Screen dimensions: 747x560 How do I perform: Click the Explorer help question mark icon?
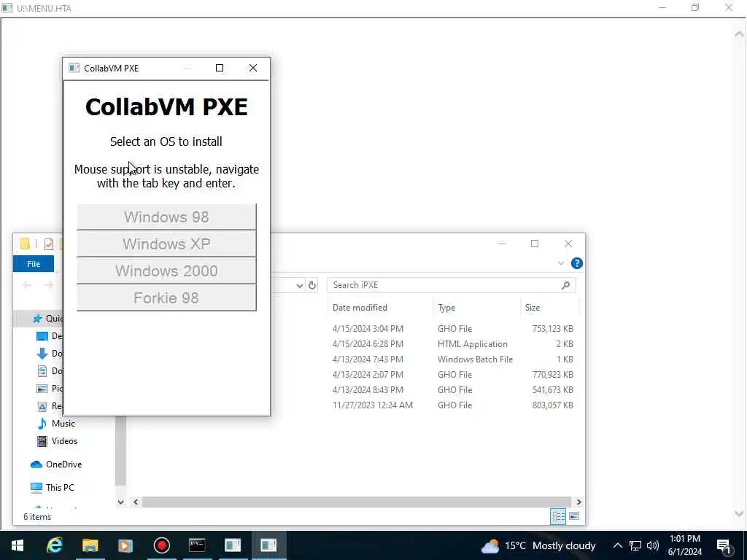click(576, 263)
